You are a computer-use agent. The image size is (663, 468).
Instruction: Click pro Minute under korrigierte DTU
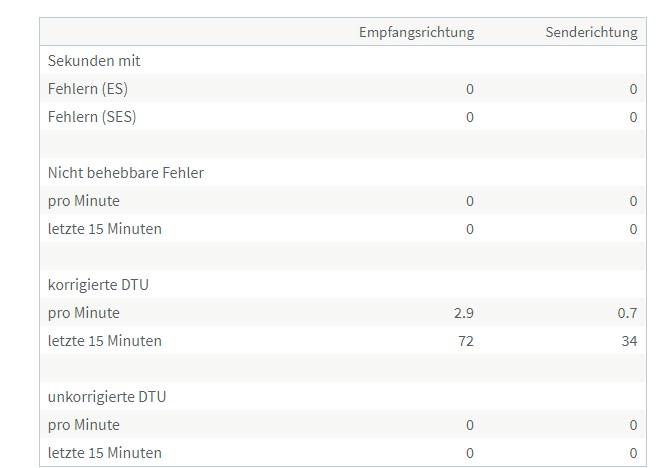click(84, 313)
